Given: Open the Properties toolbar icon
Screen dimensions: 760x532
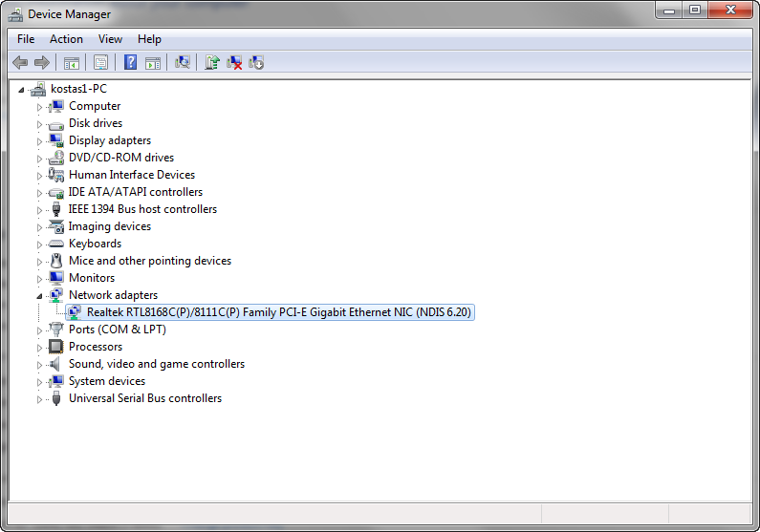Looking at the screenshot, I should [x=100, y=62].
